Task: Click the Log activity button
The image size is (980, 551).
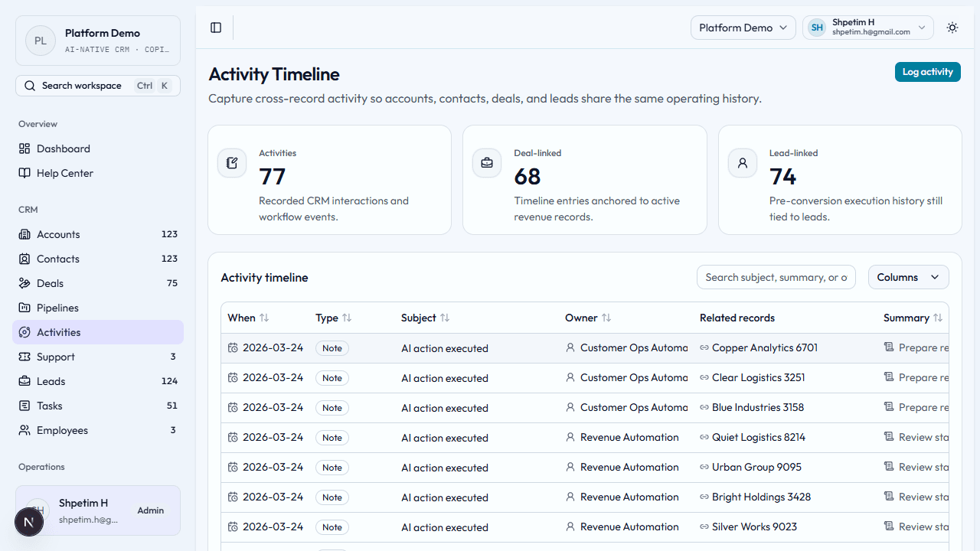Action: pos(927,71)
